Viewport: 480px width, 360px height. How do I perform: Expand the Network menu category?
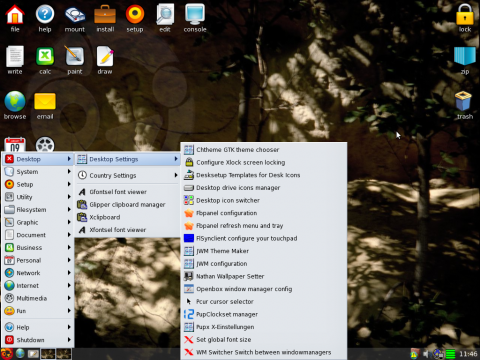38,273
